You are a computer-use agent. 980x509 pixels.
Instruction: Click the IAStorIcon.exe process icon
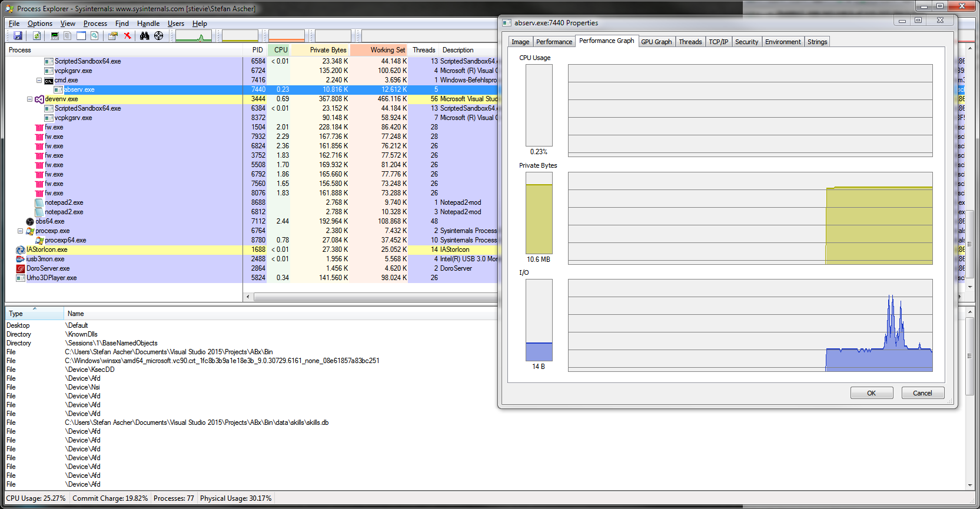tap(21, 249)
